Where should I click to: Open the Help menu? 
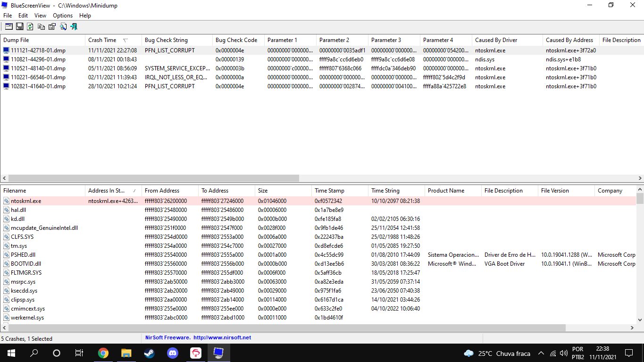[x=85, y=16]
